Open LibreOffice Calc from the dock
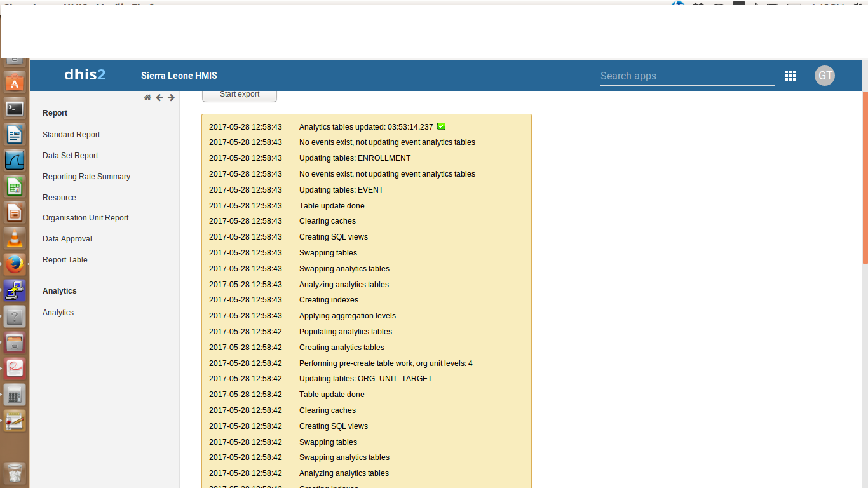Image resolution: width=868 pixels, height=488 pixels. coord(15,186)
